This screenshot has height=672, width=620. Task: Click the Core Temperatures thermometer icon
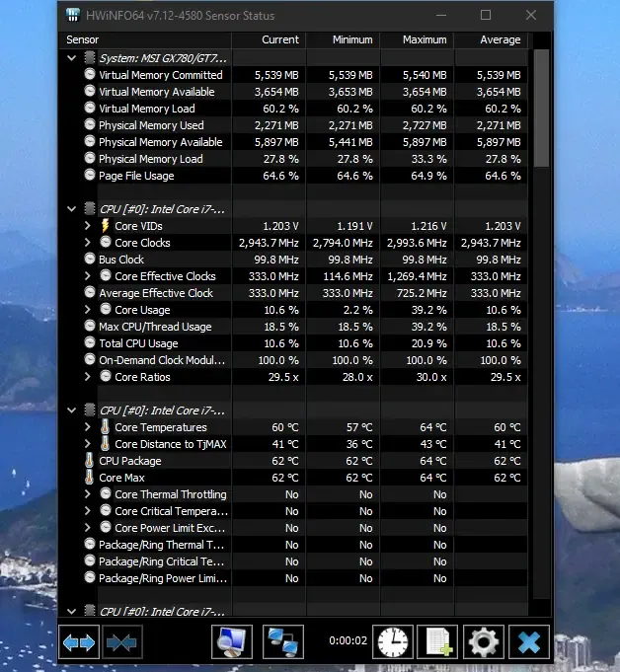pyautogui.click(x=106, y=427)
